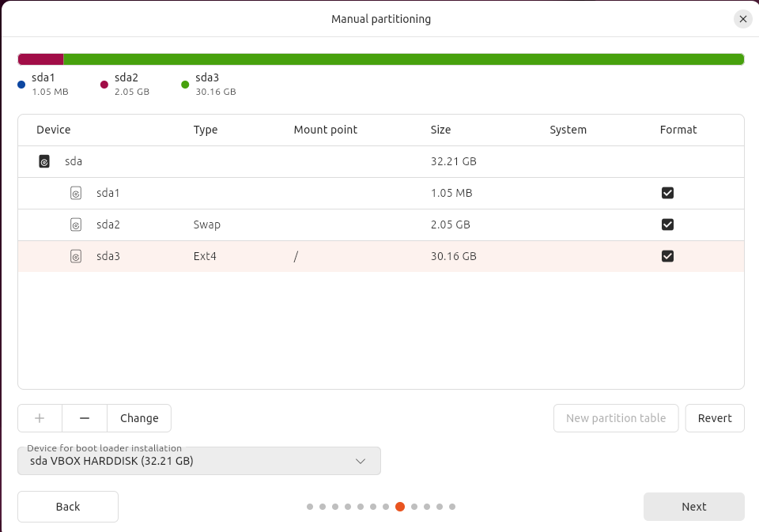Click the orange current step indicator dot
This screenshot has width=759, height=532.
(400, 507)
